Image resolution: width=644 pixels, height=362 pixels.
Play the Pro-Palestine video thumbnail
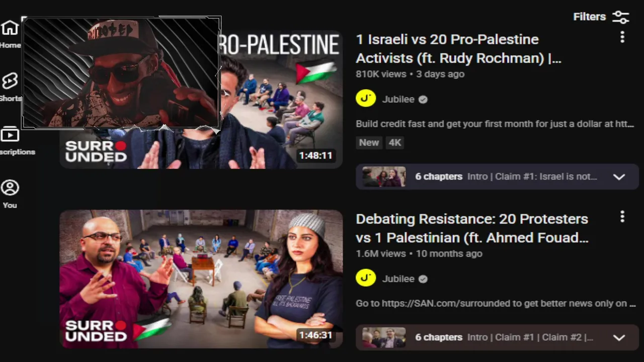click(282, 100)
